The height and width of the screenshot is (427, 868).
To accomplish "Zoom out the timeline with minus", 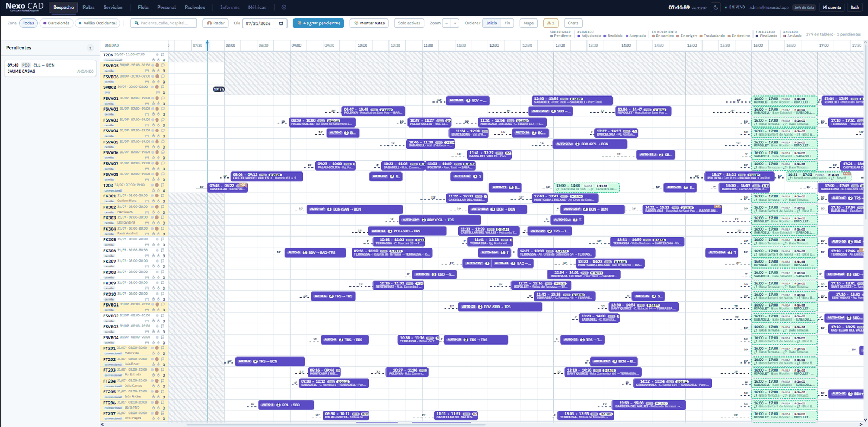I will (x=447, y=23).
